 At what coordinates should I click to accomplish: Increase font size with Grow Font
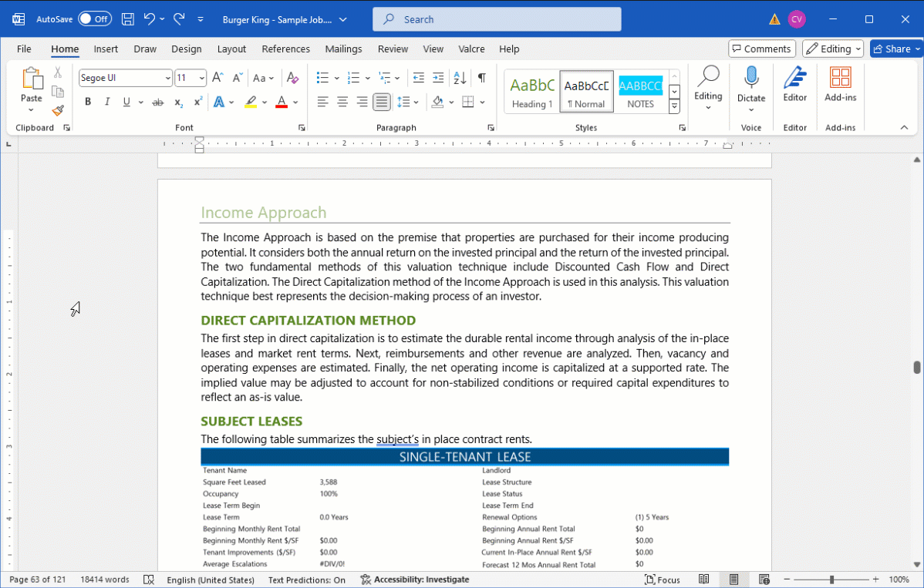(218, 78)
